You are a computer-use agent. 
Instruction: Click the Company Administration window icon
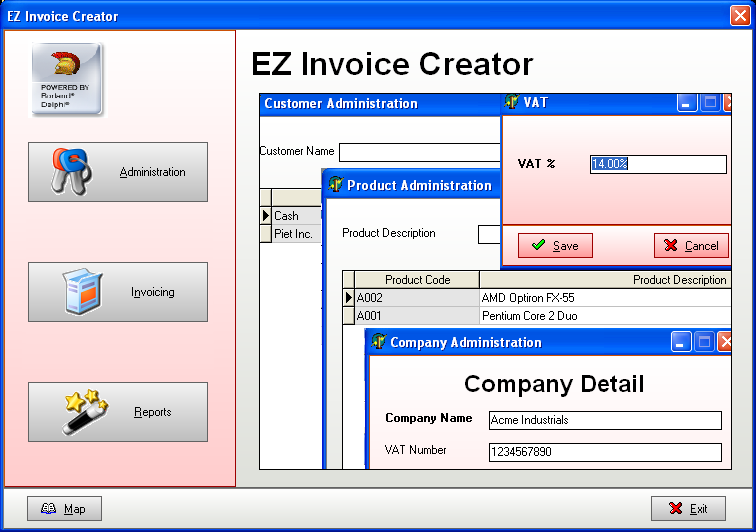coord(378,342)
